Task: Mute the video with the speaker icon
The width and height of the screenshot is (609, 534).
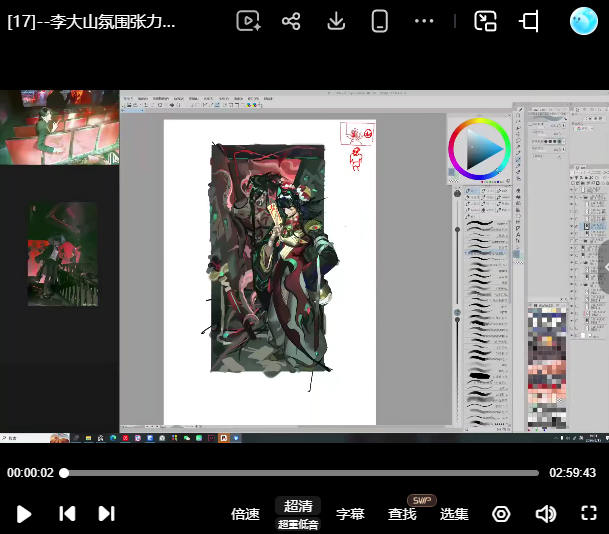Action: pyautogui.click(x=546, y=514)
